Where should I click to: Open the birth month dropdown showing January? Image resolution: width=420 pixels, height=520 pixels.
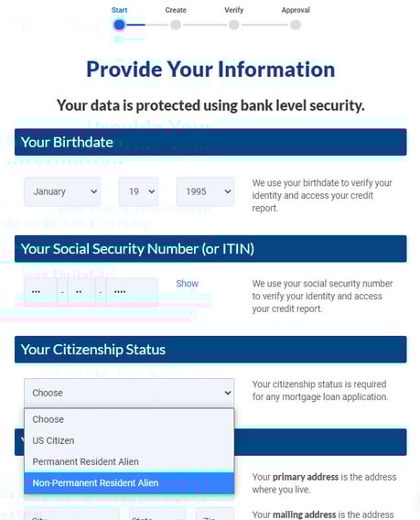point(62,191)
